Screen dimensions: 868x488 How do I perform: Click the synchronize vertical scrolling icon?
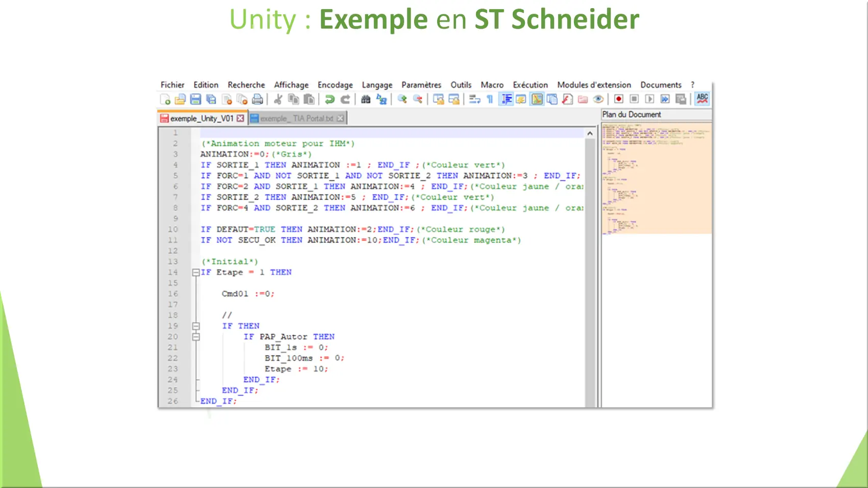438,99
